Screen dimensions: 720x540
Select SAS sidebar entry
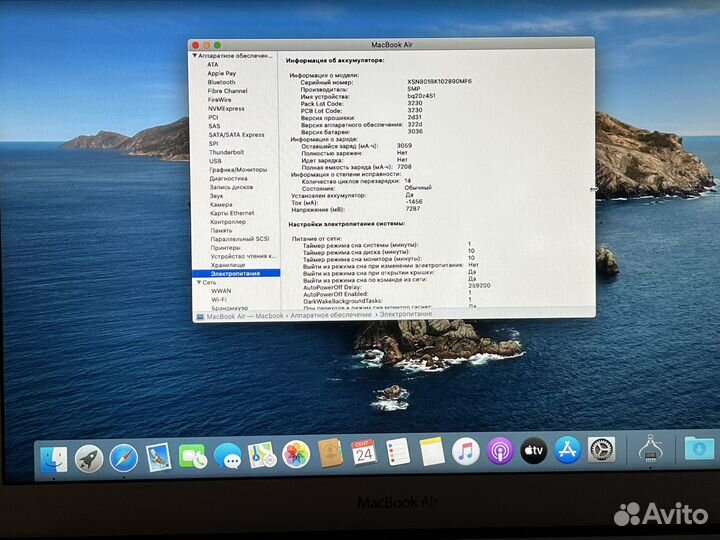(x=214, y=126)
